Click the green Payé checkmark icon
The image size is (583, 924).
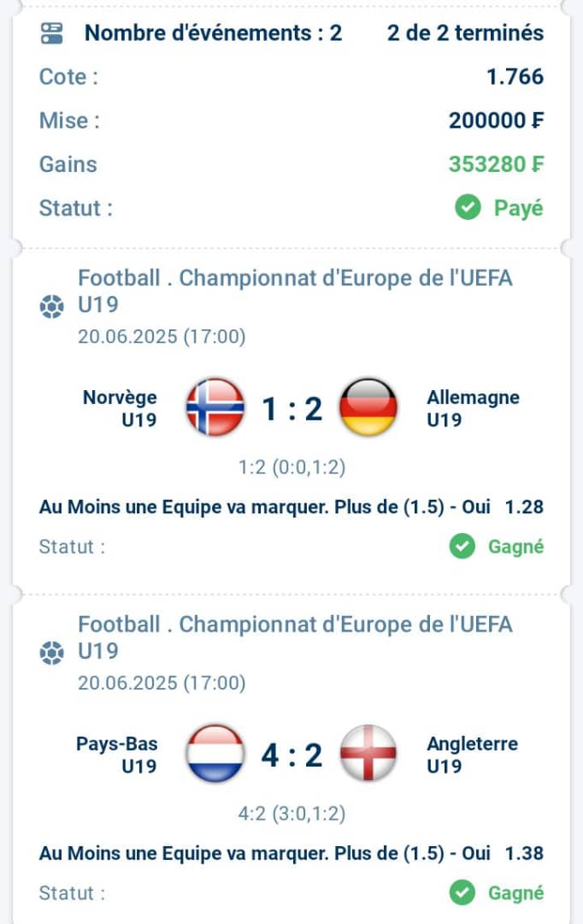click(468, 207)
